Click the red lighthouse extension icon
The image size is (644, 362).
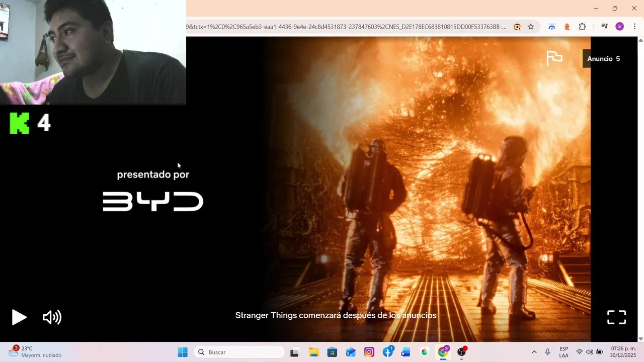[567, 27]
